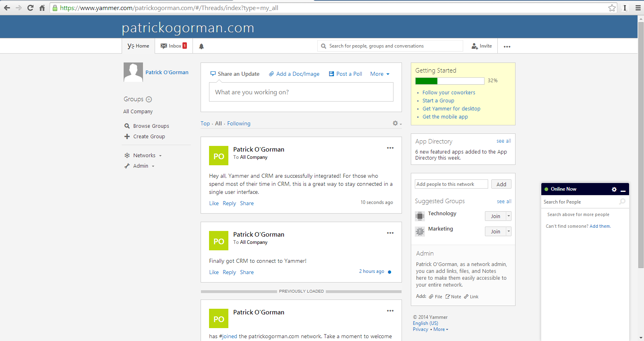Click Add them link in chat panel
Screen dimensions: 644x341
[600, 226]
